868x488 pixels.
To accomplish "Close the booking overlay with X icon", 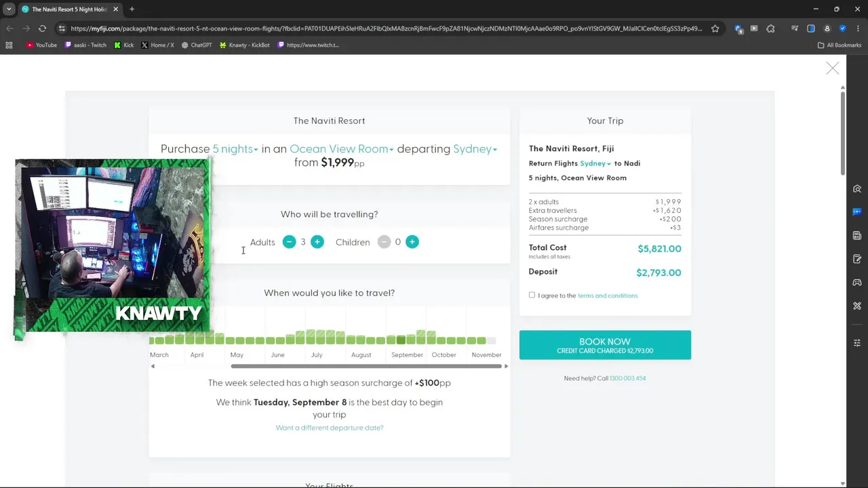I will tap(833, 68).
